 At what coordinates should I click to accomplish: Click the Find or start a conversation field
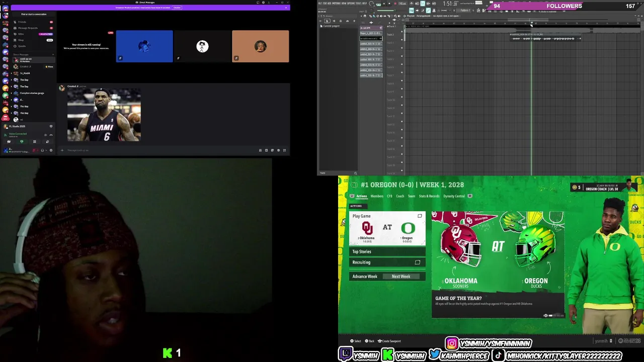(x=34, y=14)
